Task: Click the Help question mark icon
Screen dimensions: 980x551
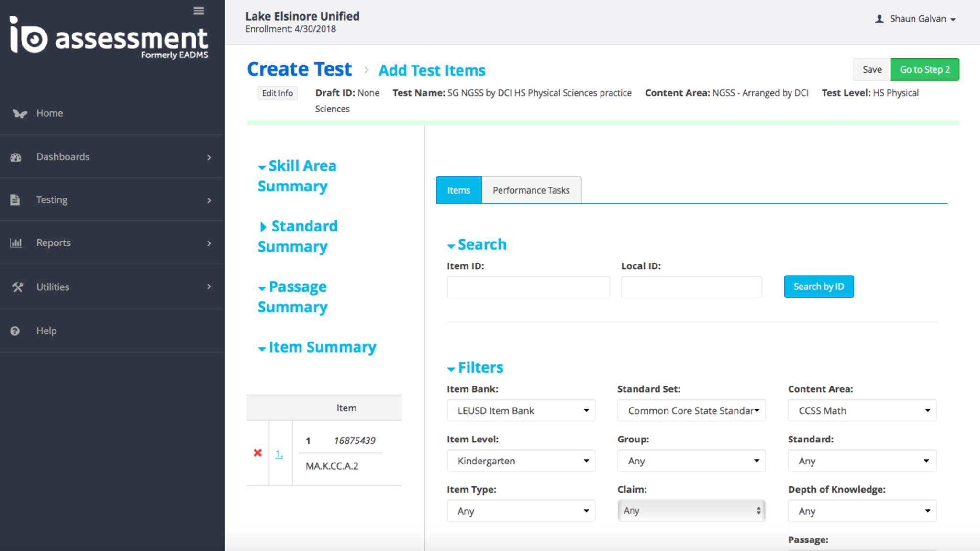Action: click(x=15, y=331)
